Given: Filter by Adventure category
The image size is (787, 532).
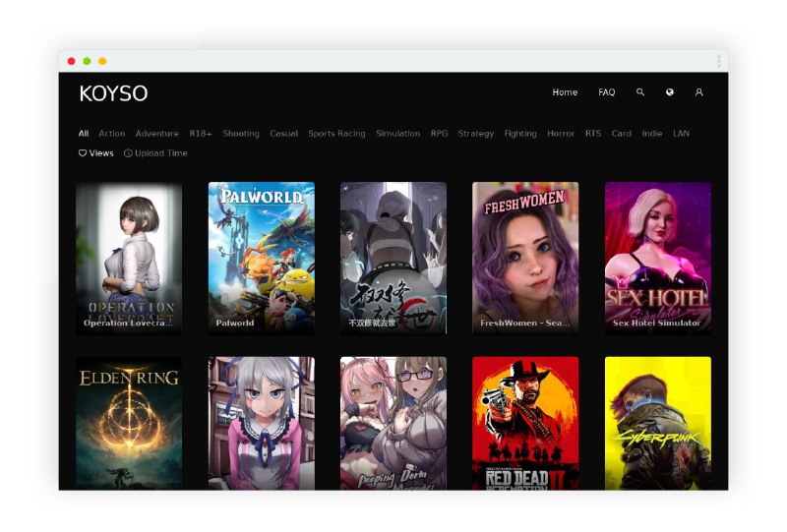Looking at the screenshot, I should (x=156, y=134).
